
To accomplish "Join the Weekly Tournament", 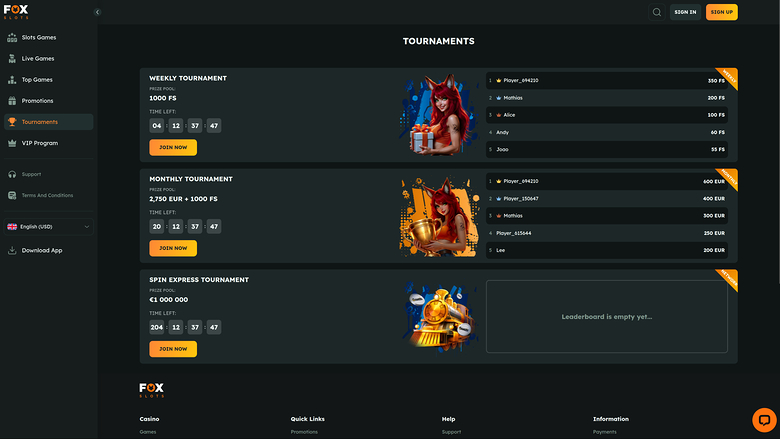I will pos(173,147).
